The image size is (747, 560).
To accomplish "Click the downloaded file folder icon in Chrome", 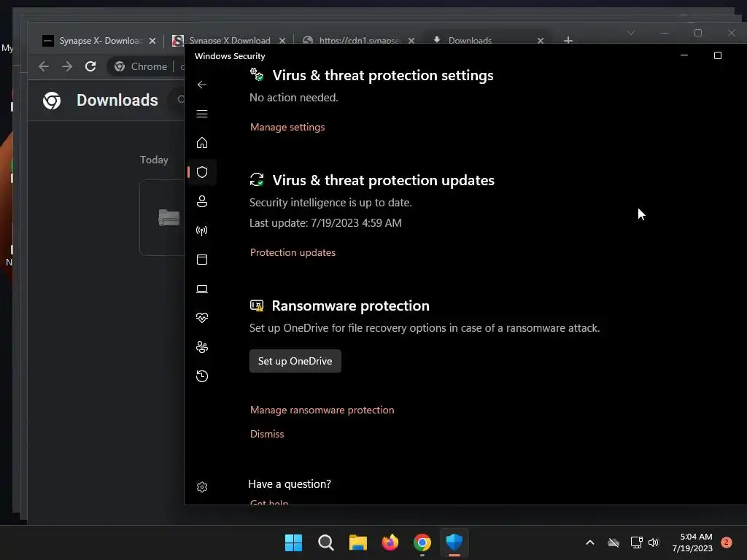I will [169, 217].
